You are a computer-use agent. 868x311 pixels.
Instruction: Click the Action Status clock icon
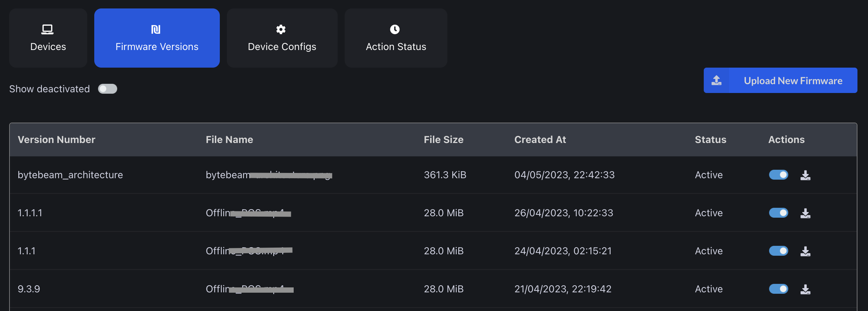[395, 29]
